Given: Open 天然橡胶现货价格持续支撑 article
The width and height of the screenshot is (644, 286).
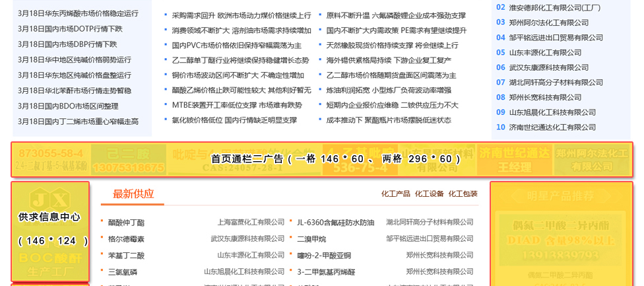Looking at the screenshot, I should pos(392,46).
